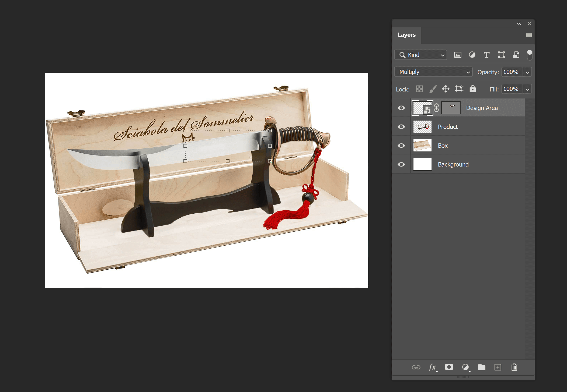Filter layers by smart object icon

(x=516, y=55)
